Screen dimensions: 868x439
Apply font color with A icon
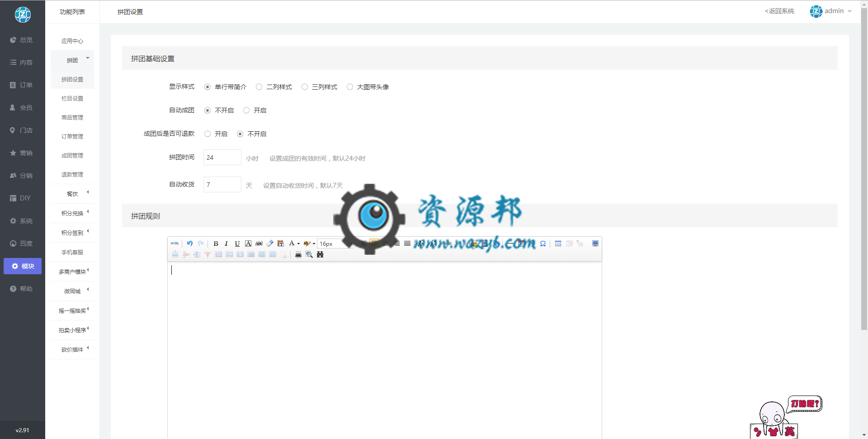click(292, 243)
